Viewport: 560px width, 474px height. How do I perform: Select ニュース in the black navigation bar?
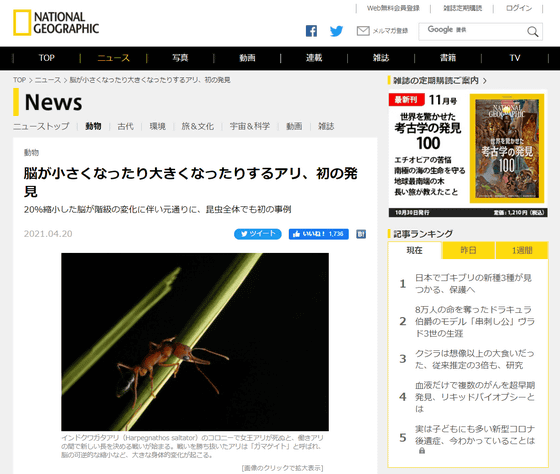click(x=113, y=58)
